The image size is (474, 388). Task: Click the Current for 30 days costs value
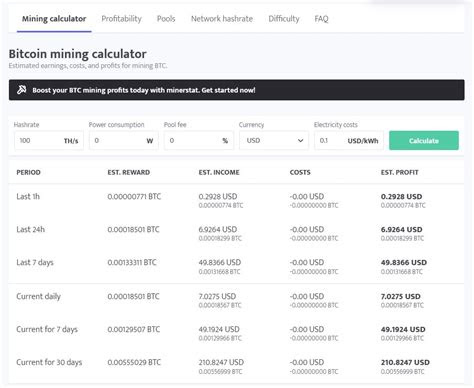[x=307, y=362]
